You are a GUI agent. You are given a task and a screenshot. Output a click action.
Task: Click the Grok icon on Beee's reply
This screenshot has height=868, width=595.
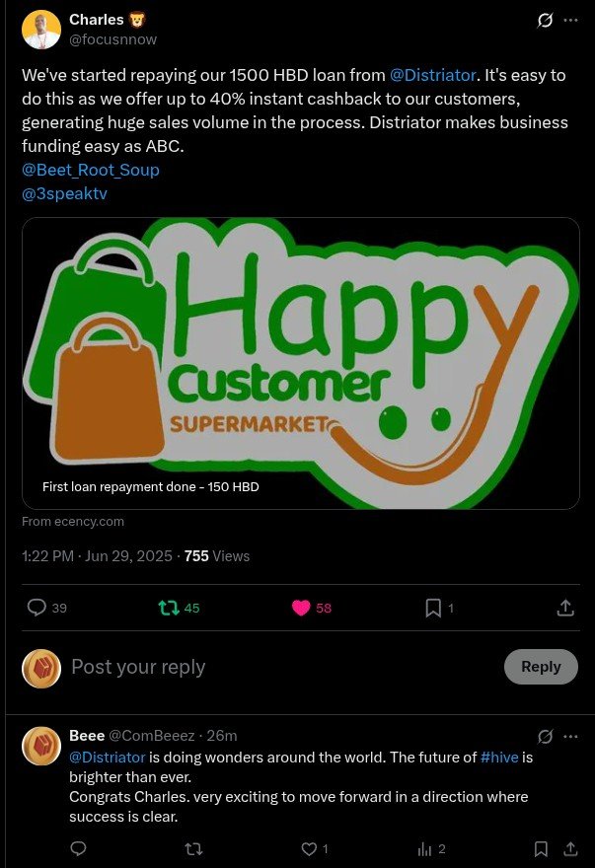tap(545, 736)
